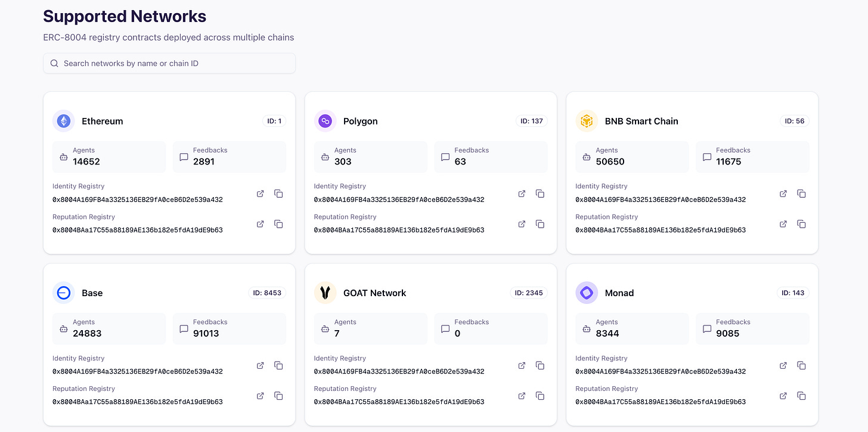Click Ethereum agents count 14652
The width and height of the screenshot is (868, 432).
click(86, 161)
